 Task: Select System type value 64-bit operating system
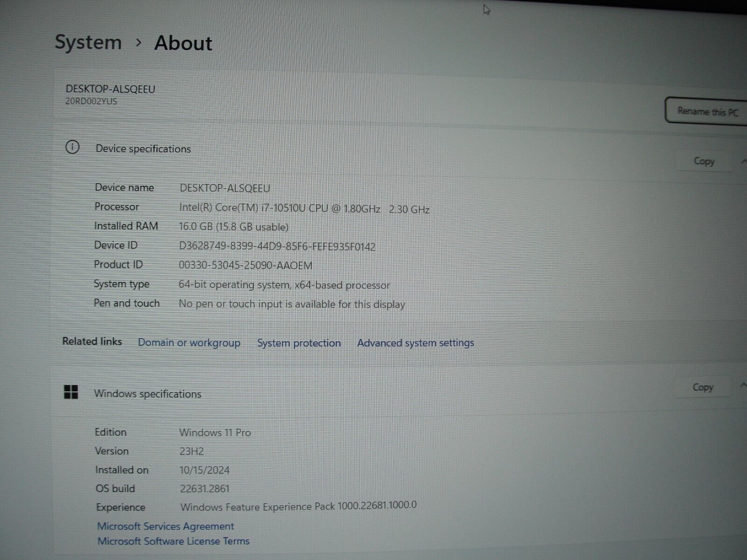(284, 285)
